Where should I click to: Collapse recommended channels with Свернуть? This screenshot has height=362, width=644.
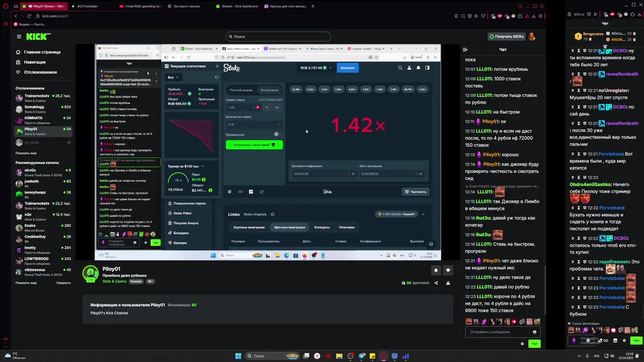tap(63, 283)
